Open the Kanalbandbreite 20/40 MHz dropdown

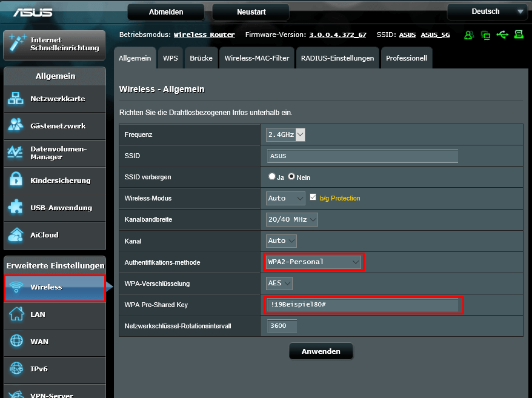pyautogui.click(x=292, y=219)
